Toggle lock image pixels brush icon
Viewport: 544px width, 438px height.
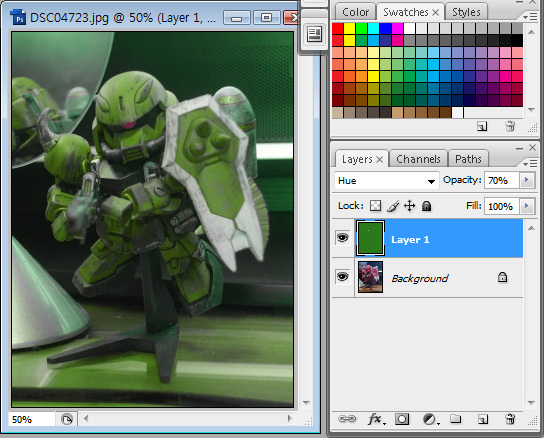click(x=393, y=206)
